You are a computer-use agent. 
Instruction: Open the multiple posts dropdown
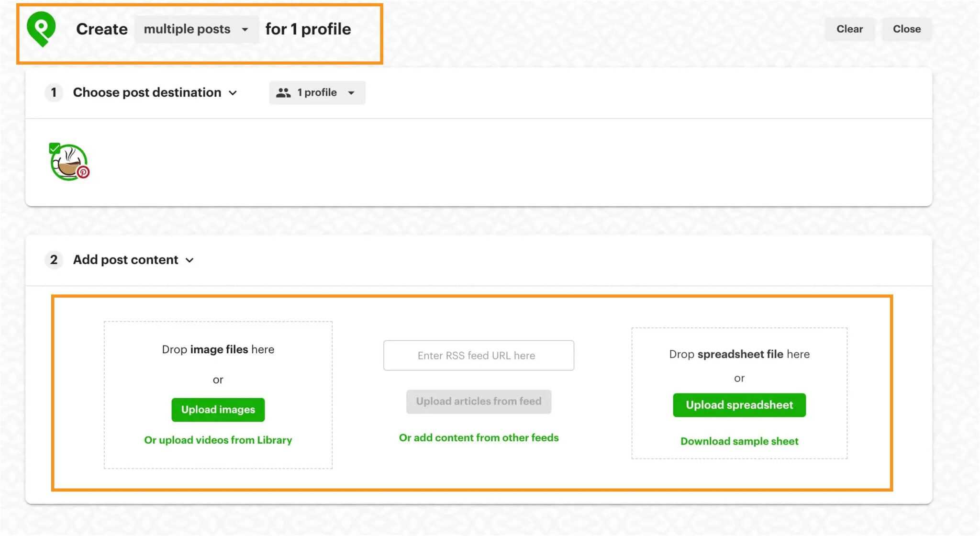pyautogui.click(x=196, y=29)
